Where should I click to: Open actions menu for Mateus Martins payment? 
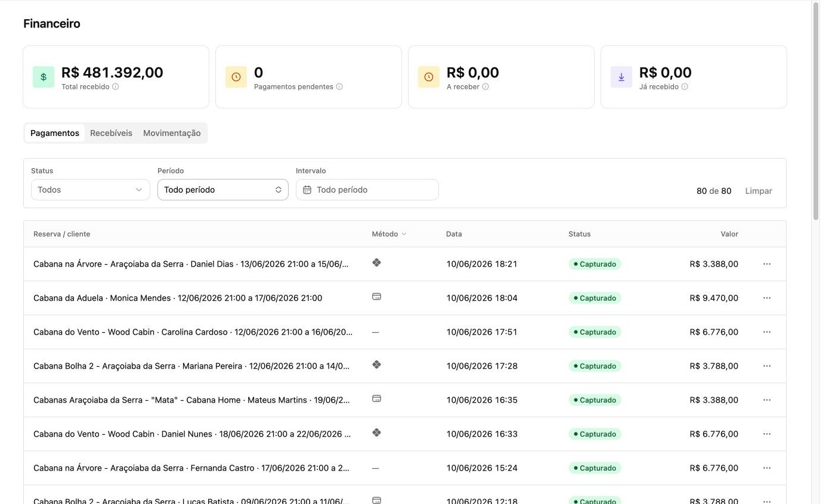click(767, 400)
